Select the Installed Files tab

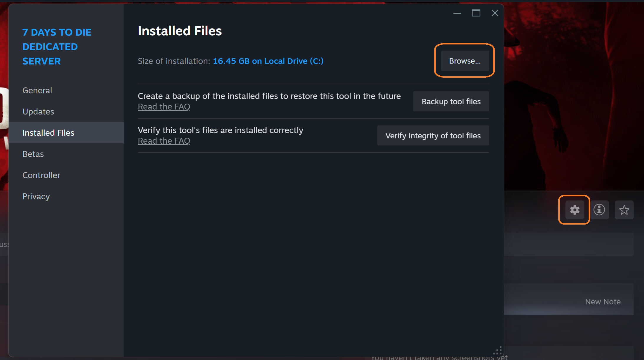[x=48, y=133]
